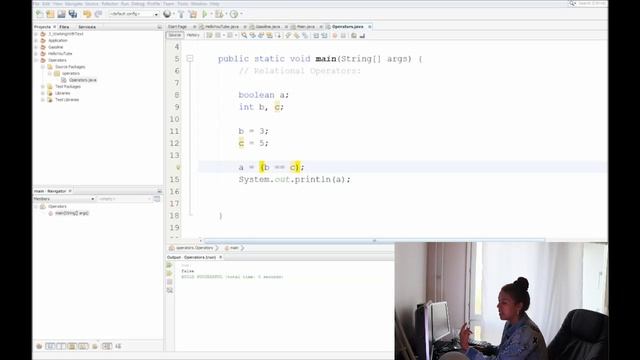Switch to the Services tab

(87, 27)
